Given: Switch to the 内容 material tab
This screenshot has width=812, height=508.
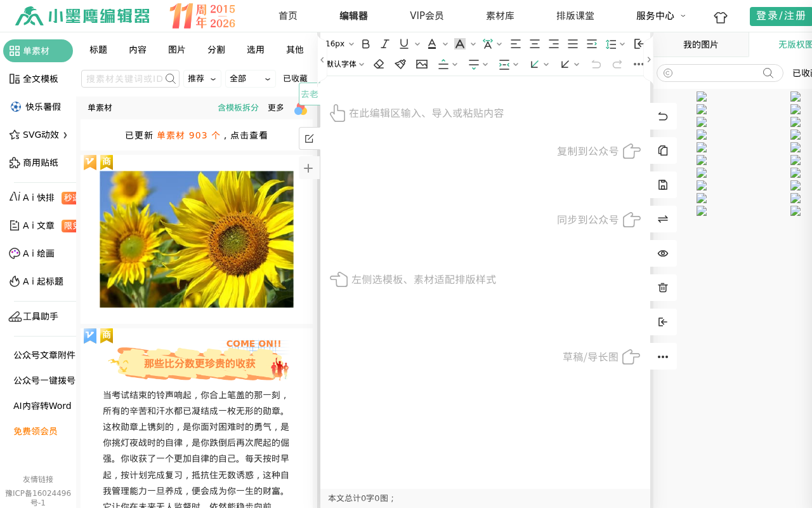Looking at the screenshot, I should click(x=138, y=50).
